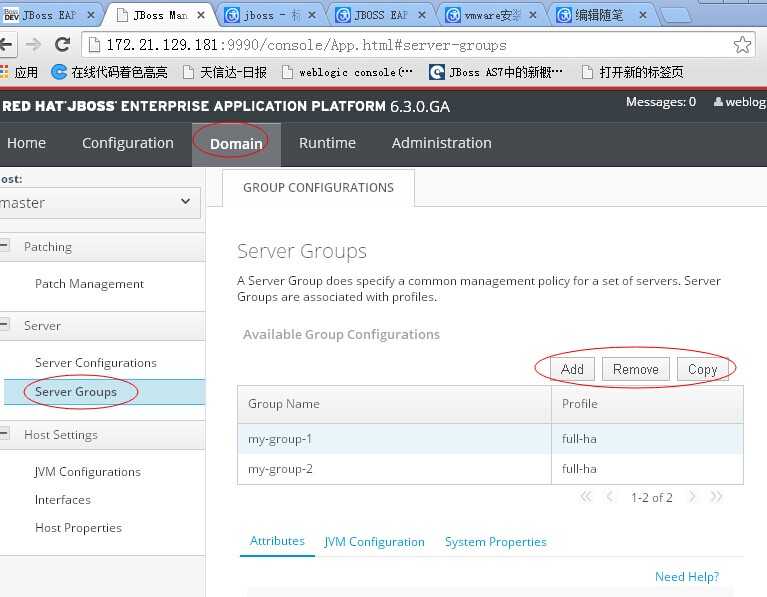Go back using the browser back arrow

(6, 45)
